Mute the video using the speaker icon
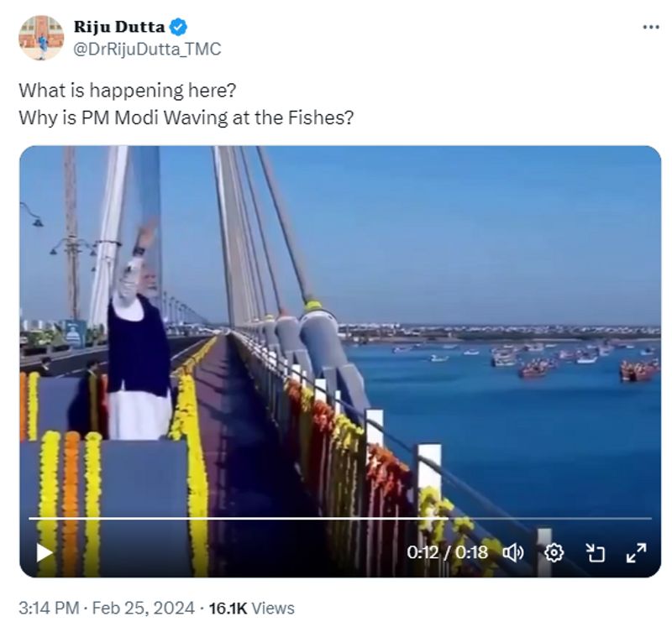The image size is (672, 627). tap(512, 552)
